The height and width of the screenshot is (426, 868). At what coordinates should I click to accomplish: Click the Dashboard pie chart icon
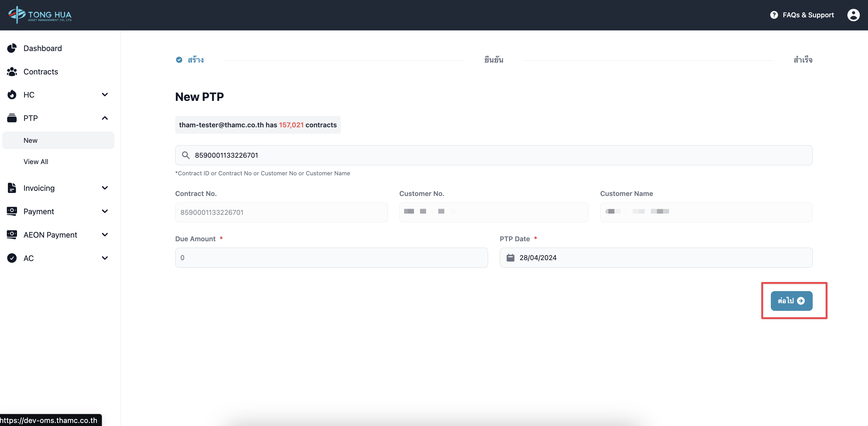[12, 48]
